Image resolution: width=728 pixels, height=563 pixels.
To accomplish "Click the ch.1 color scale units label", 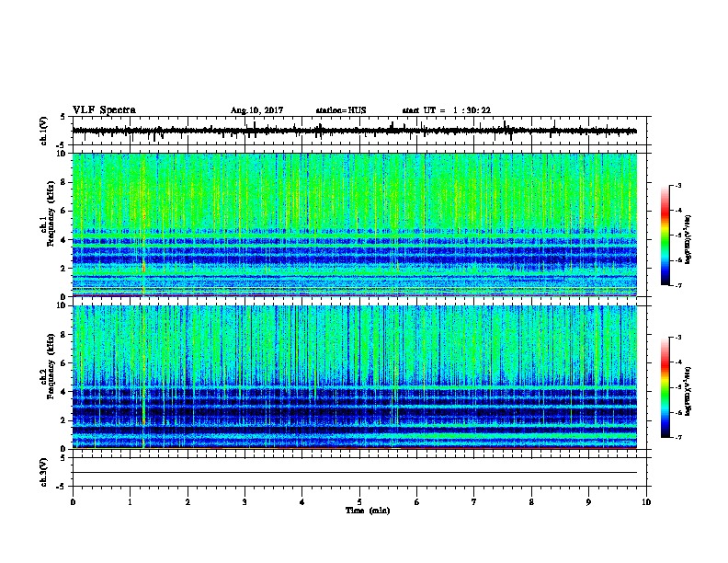I will (x=688, y=239).
